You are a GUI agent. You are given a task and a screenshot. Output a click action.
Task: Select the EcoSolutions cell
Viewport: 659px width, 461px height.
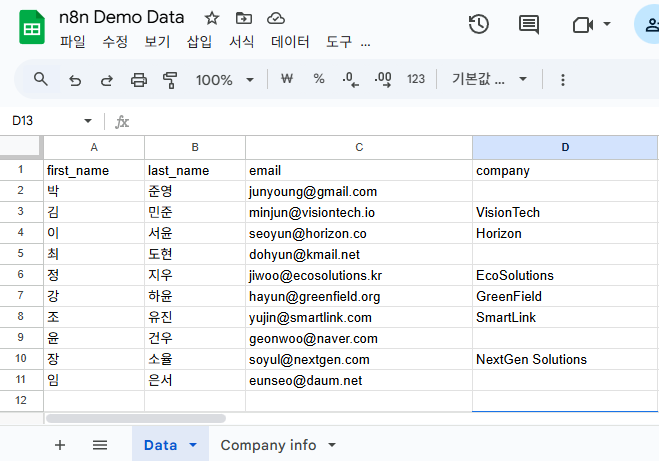click(x=565, y=275)
